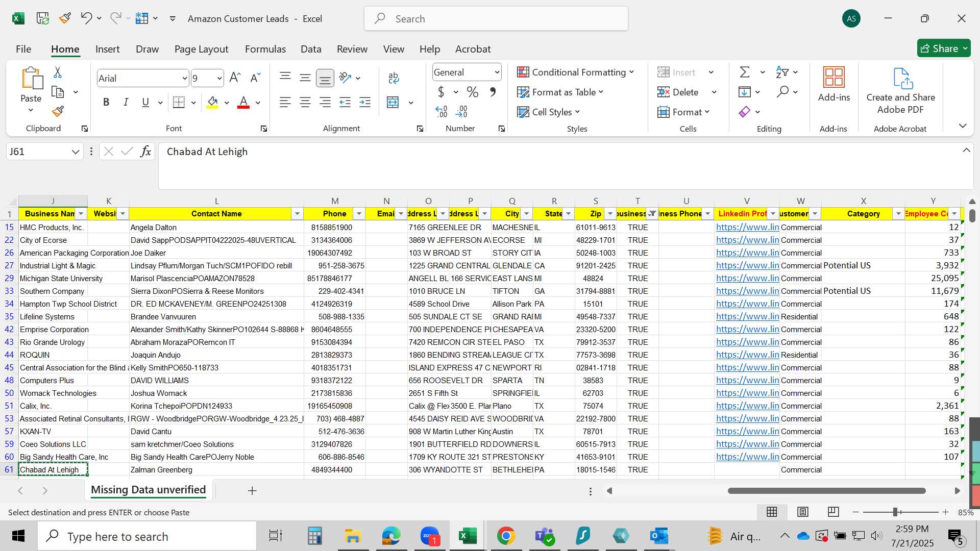Switch to Normal view in status bar
980x551 pixels.
click(x=772, y=512)
